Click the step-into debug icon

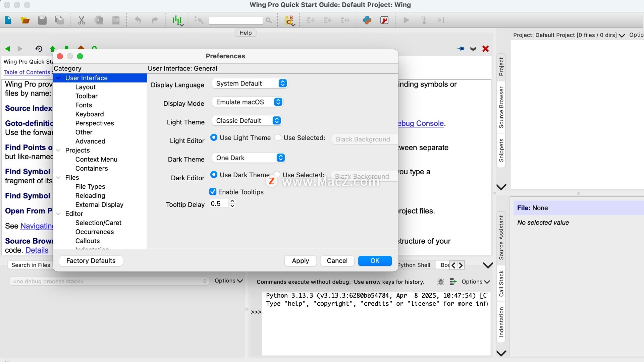click(424, 20)
